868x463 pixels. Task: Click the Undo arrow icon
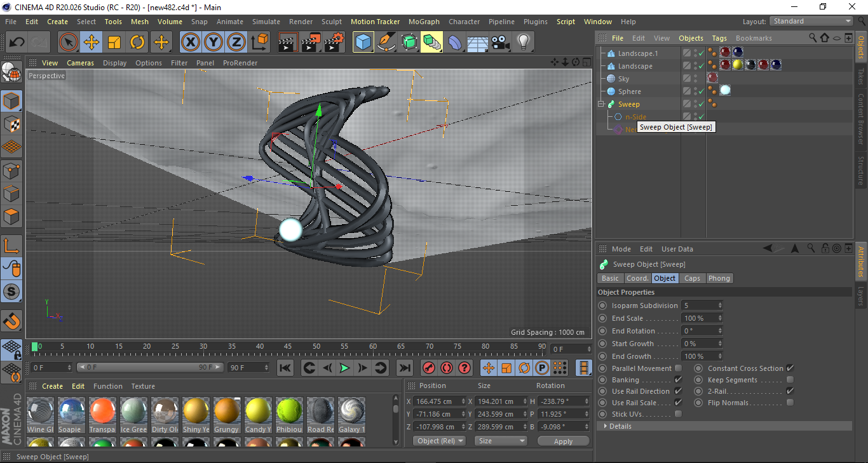[x=17, y=43]
